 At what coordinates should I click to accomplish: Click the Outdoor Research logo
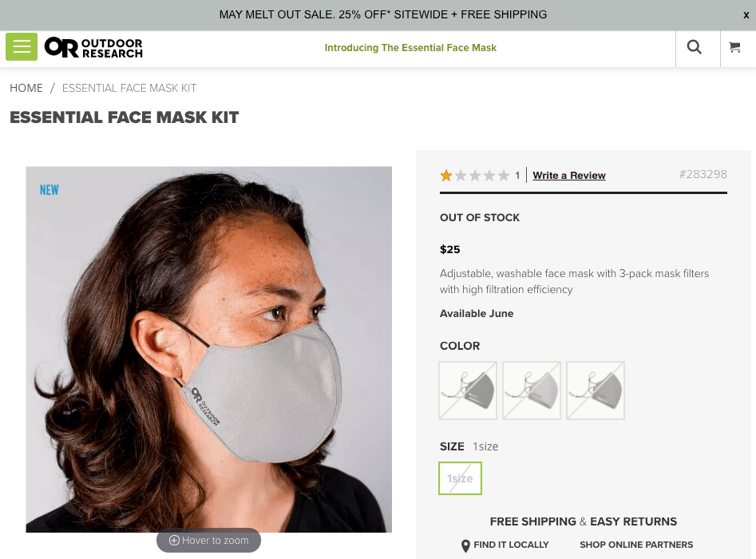tap(93, 48)
